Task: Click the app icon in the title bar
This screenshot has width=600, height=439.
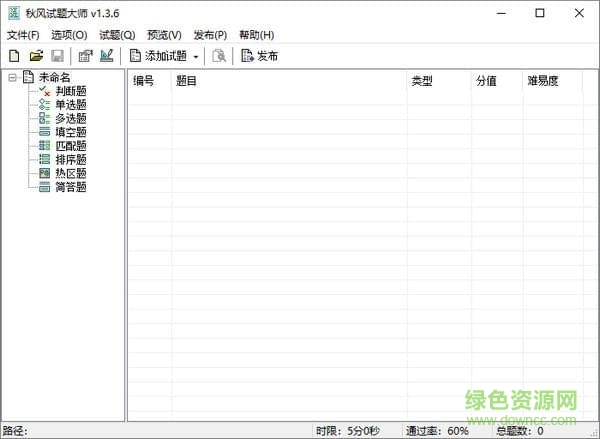Action: coord(14,13)
